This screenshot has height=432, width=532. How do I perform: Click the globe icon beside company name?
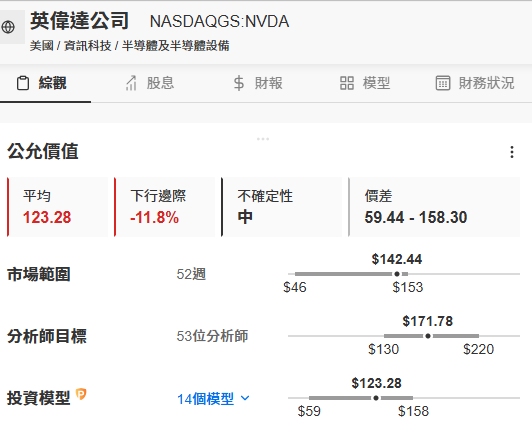click(x=8, y=27)
